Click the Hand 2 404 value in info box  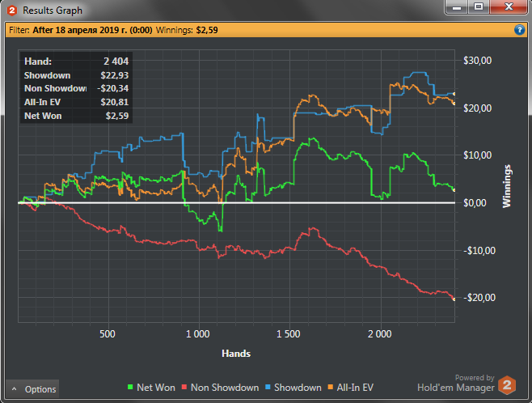coord(116,62)
